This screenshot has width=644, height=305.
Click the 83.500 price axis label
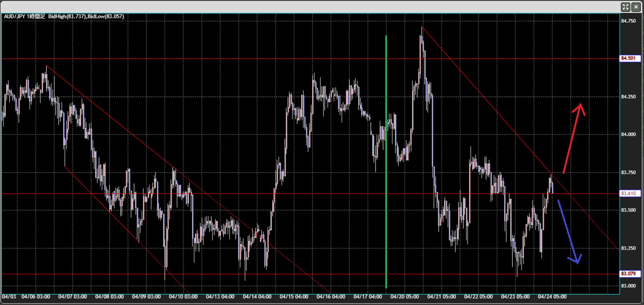click(628, 210)
